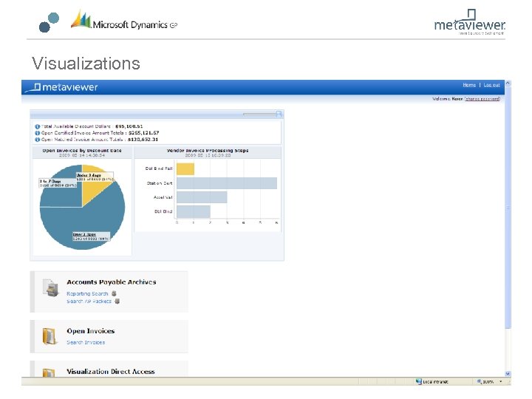The height and width of the screenshot is (399, 532).
Task: Open the Home link in the header
Action: point(469,85)
